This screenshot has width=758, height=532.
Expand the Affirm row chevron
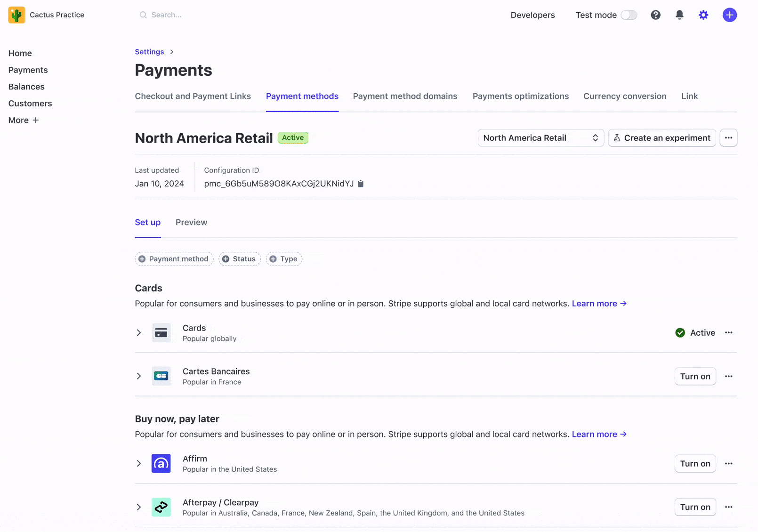tap(139, 464)
